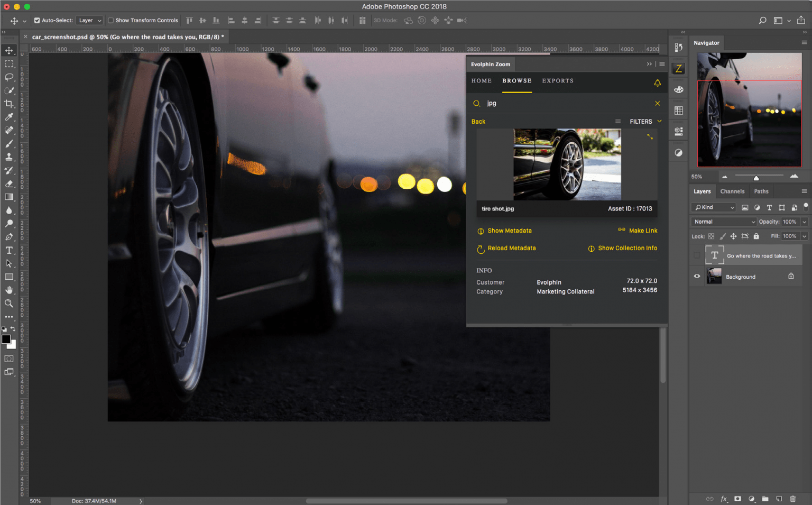Viewport: 812px width, 505px height.
Task: Toggle the Auto-Select checkbox
Action: tap(37, 21)
